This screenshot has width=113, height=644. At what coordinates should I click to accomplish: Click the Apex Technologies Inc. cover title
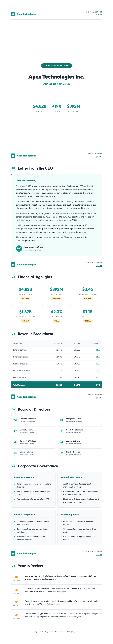56,77
